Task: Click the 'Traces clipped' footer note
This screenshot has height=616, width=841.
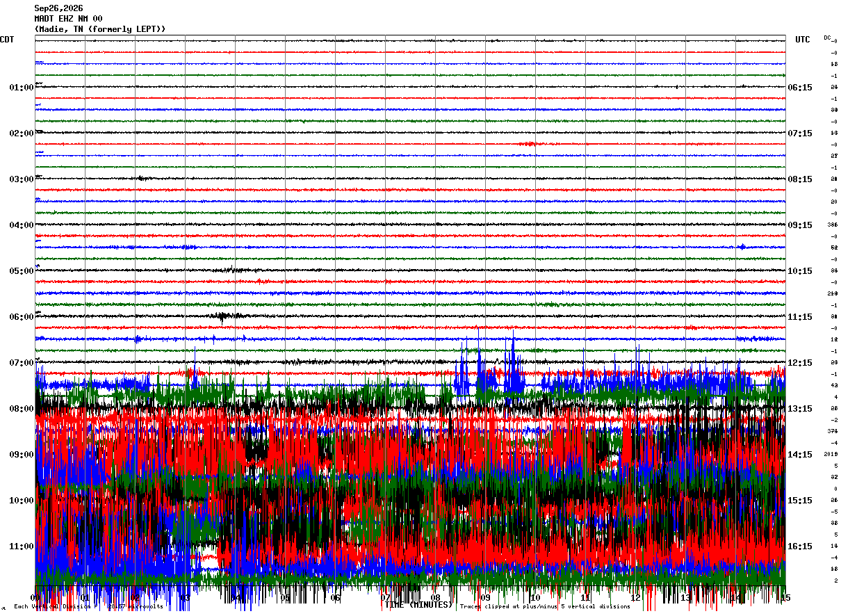Action: click(546, 607)
